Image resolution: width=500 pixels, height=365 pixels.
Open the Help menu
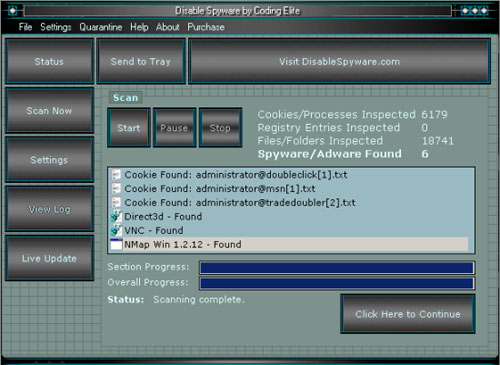(139, 27)
